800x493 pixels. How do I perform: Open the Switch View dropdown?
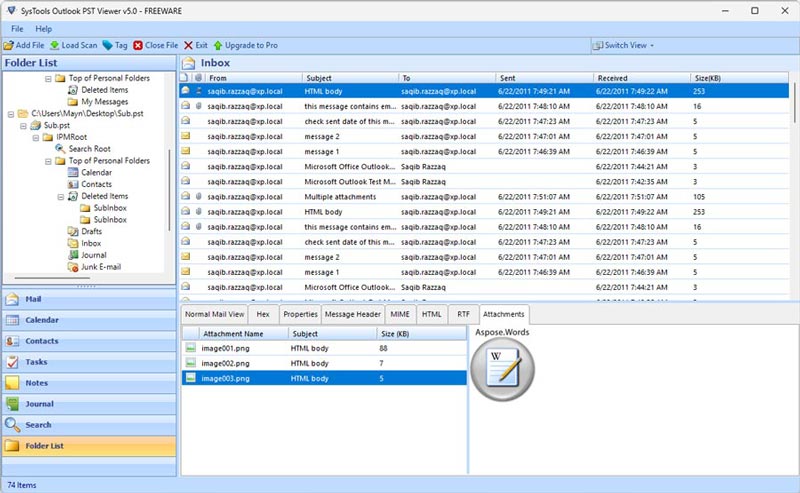tap(626, 45)
